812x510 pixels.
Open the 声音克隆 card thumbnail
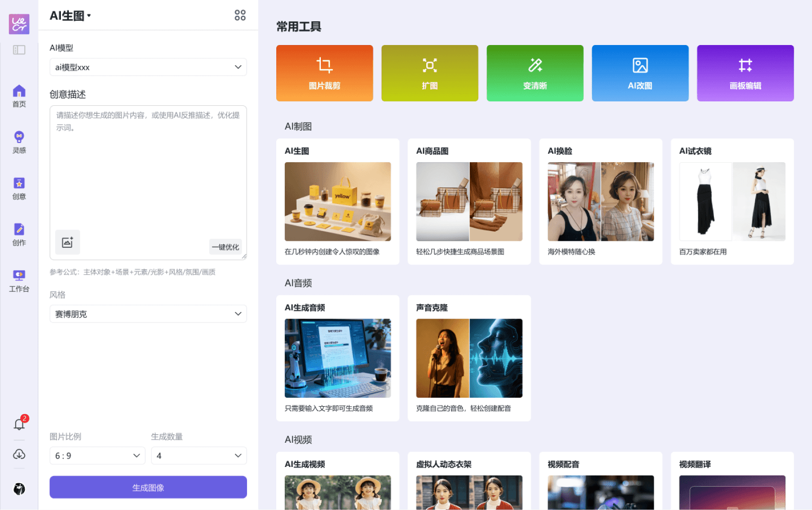click(469, 358)
